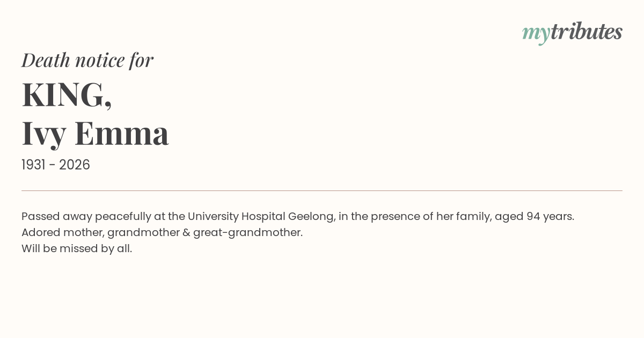Image resolution: width=644 pixels, height=338 pixels.
Task: Click "University Hospital Geelong" in the notice
Action: (261, 217)
